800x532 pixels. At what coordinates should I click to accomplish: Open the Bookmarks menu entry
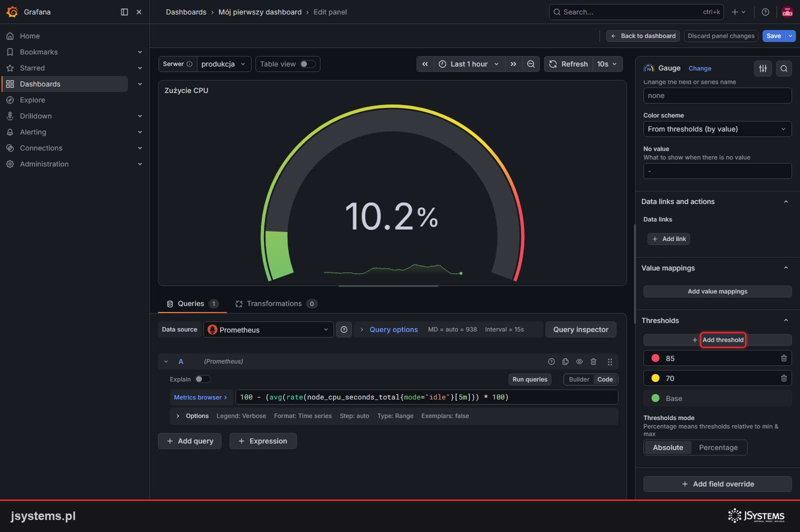tap(38, 52)
